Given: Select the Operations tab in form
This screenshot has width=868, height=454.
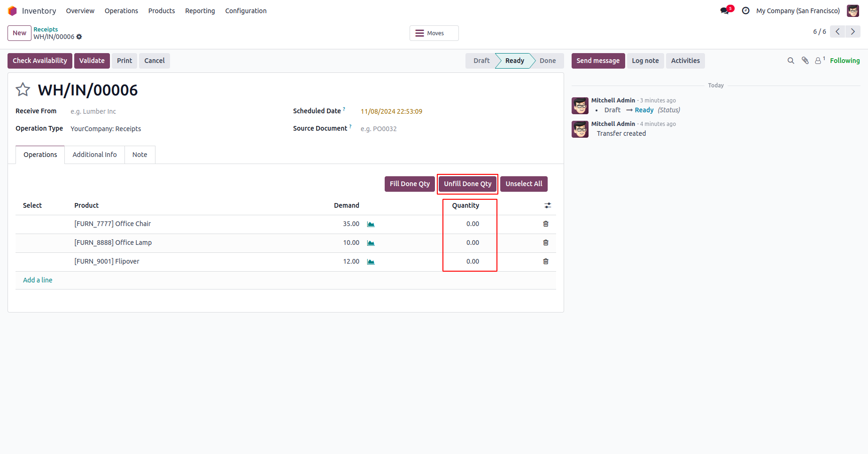Looking at the screenshot, I should [40, 155].
